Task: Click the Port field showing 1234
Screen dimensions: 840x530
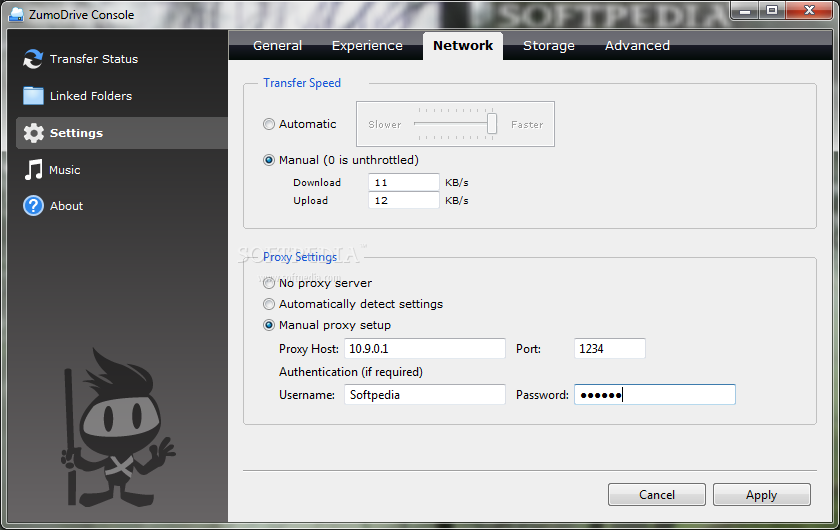Action: click(610, 348)
